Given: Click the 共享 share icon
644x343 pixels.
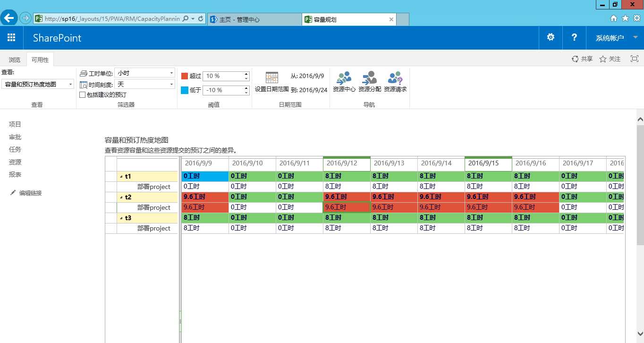Looking at the screenshot, I should pyautogui.click(x=575, y=59).
